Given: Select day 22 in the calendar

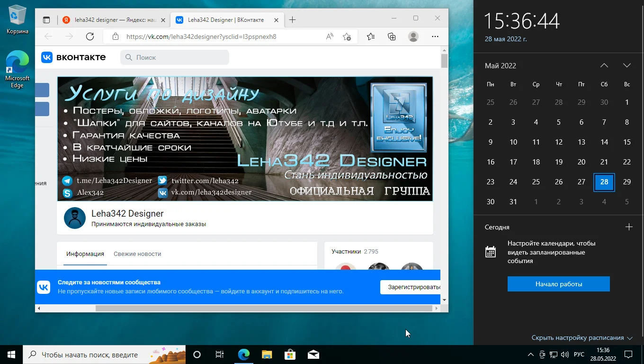Looking at the screenshot, I should point(627,162).
